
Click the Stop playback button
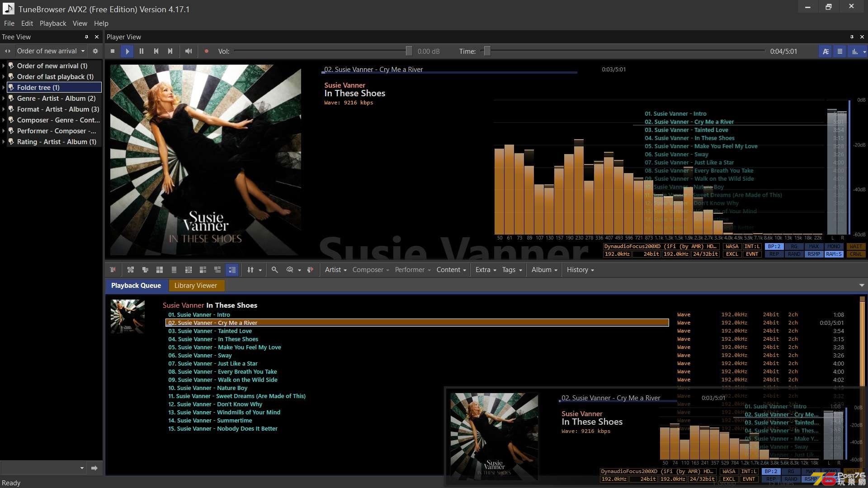(113, 51)
